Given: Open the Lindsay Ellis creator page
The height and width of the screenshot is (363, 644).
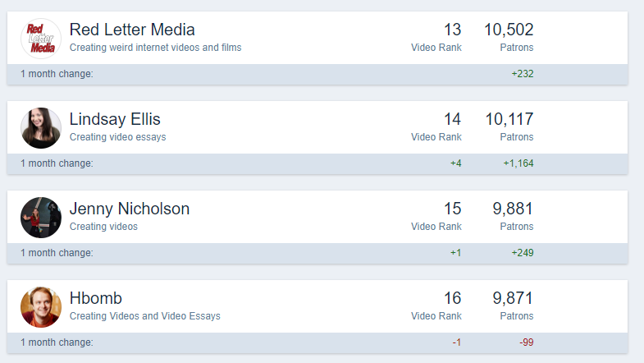Looking at the screenshot, I should (115, 119).
